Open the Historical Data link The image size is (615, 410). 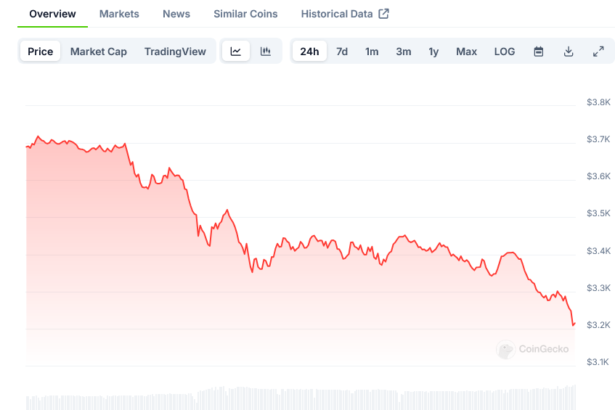click(x=337, y=14)
